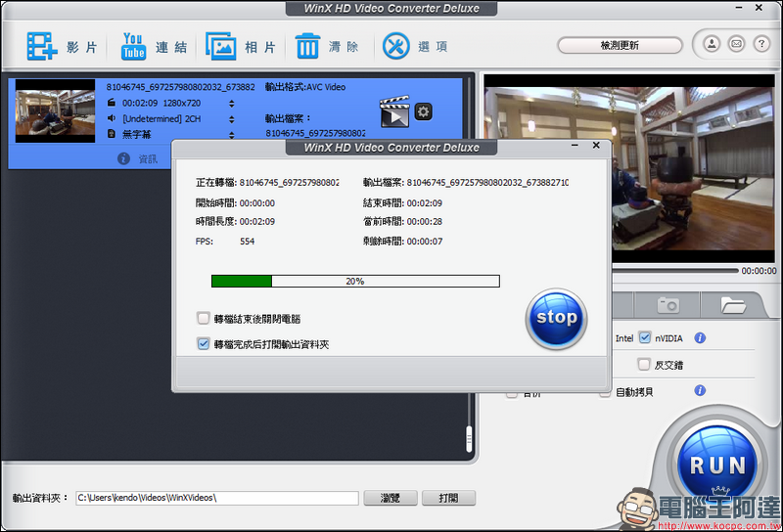Expand the 無字幕 subtitle selector
Viewport: 783px width, 532px height.
click(x=231, y=135)
